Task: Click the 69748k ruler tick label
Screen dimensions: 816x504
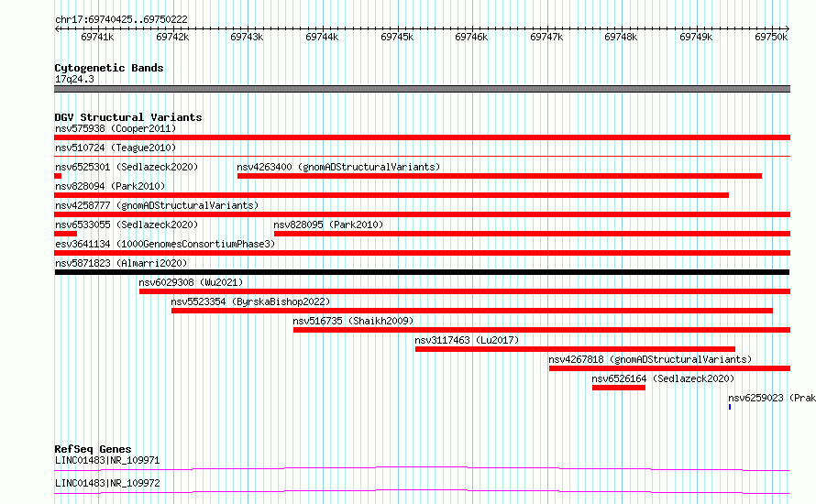Action: pos(621,37)
